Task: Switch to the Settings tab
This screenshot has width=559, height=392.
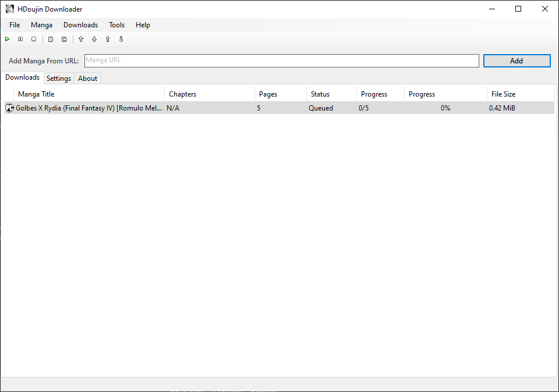Action: (x=59, y=79)
